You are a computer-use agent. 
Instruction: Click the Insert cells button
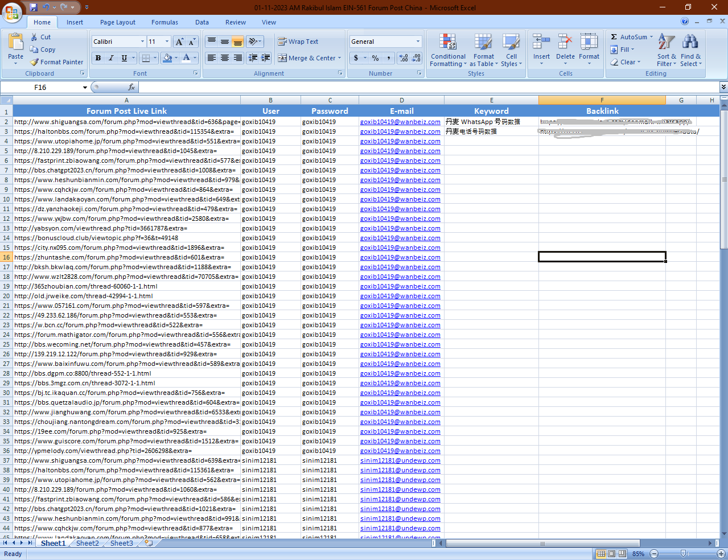point(541,49)
